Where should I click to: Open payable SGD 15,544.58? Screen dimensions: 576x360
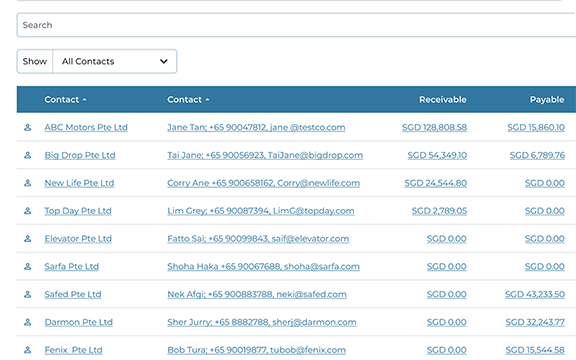(x=535, y=350)
